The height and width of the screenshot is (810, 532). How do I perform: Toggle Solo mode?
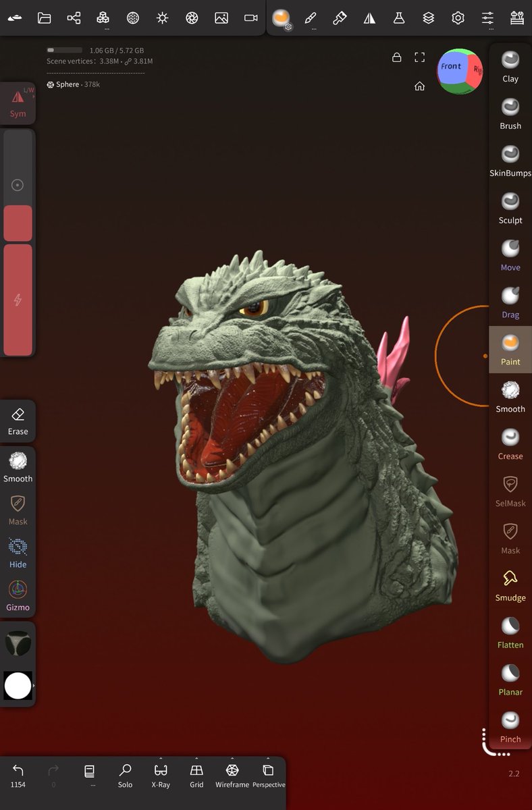coord(125,775)
